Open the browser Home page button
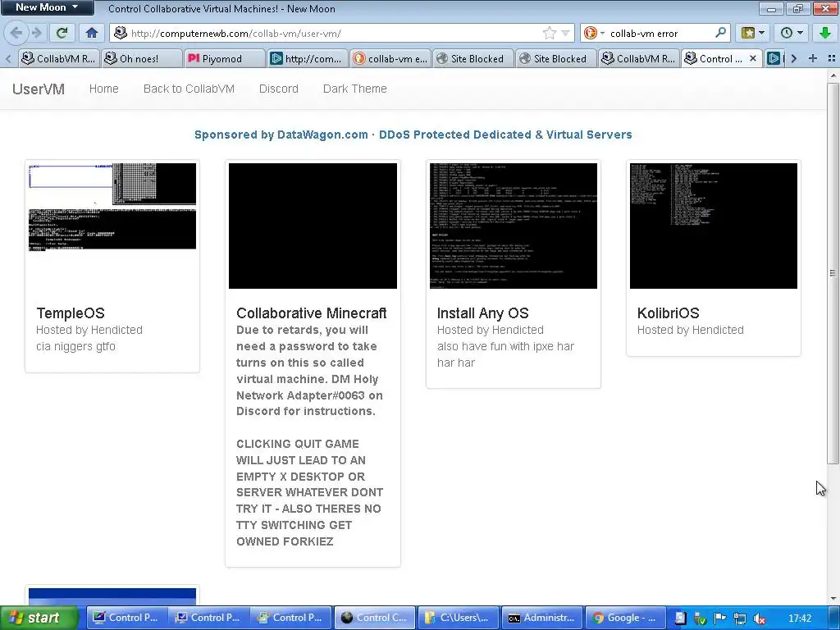 coord(92,33)
